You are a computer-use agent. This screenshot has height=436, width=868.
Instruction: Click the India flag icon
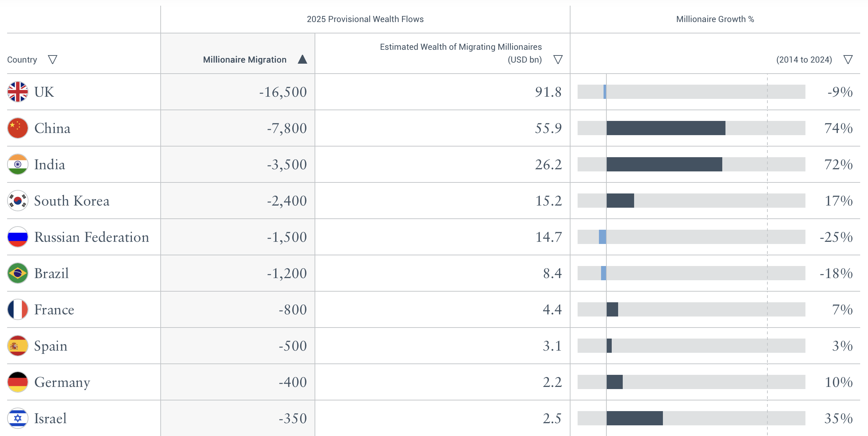(x=18, y=164)
